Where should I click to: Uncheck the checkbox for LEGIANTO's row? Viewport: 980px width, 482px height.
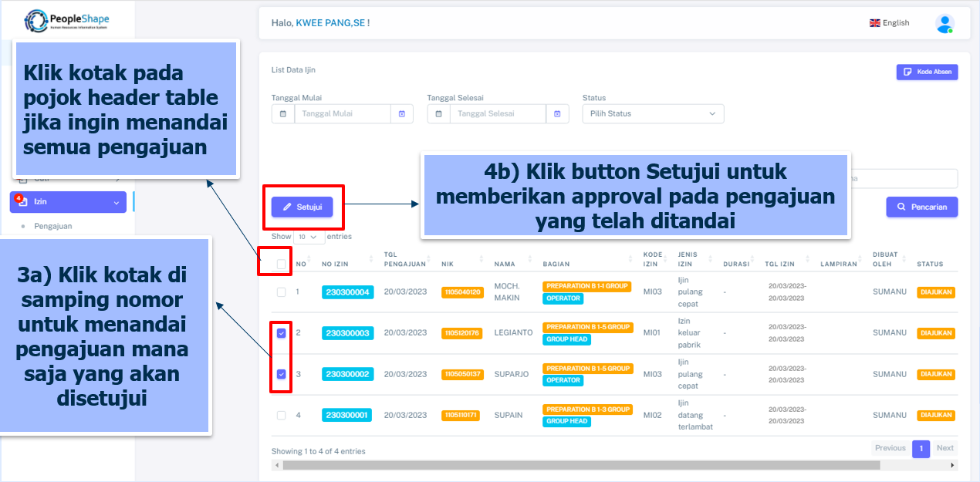tap(281, 333)
